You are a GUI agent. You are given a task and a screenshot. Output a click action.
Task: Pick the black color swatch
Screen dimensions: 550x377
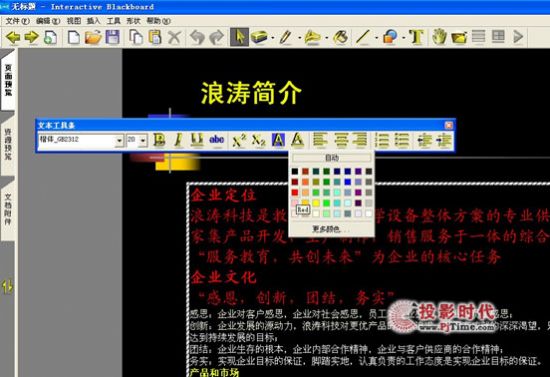click(x=295, y=171)
